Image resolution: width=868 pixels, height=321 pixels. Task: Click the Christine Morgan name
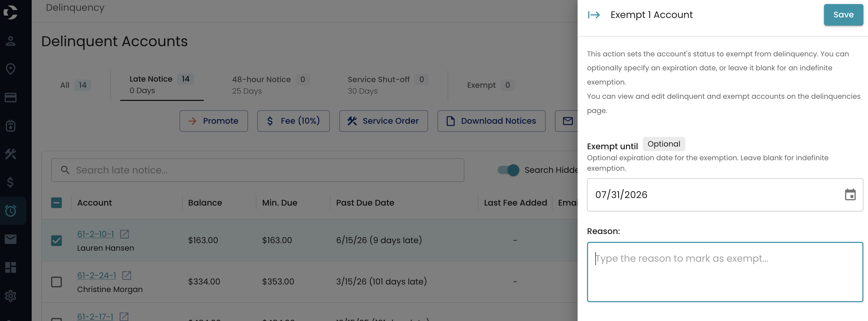pyautogui.click(x=110, y=289)
